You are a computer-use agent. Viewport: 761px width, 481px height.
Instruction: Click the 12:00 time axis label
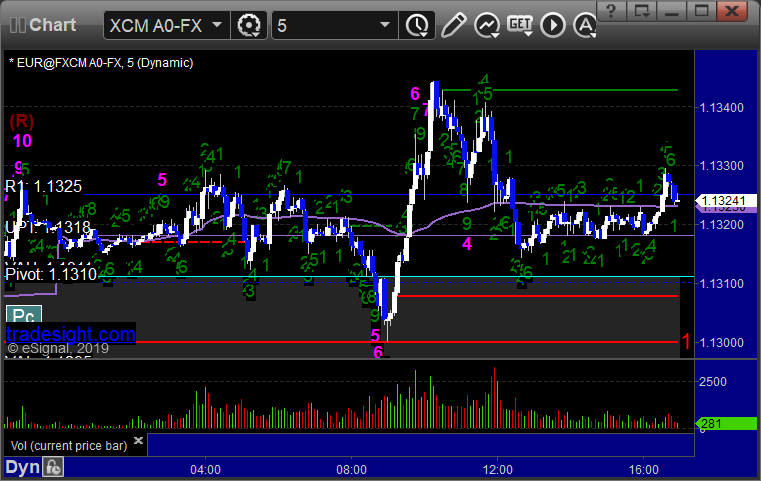(498, 470)
